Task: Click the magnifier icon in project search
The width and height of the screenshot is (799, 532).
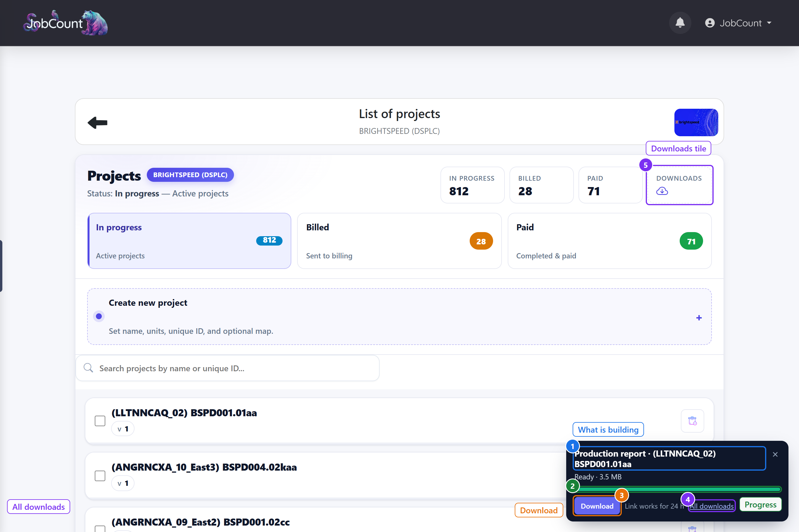Action: click(88, 368)
